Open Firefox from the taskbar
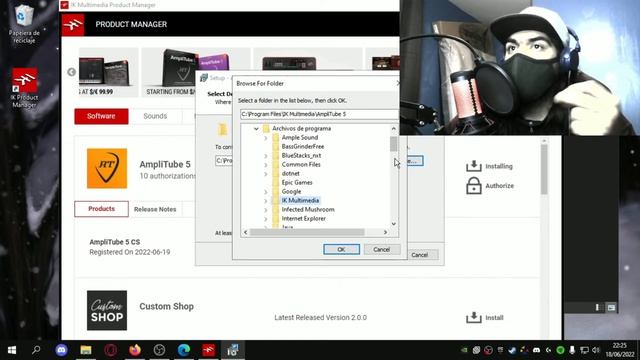This screenshot has width=640, height=360. pos(135,350)
